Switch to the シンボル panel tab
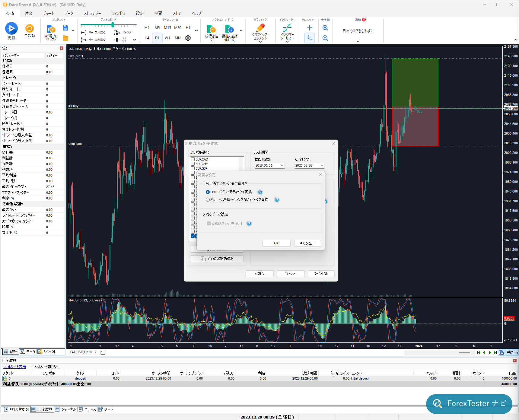This screenshot has width=519, height=420. pos(47,352)
